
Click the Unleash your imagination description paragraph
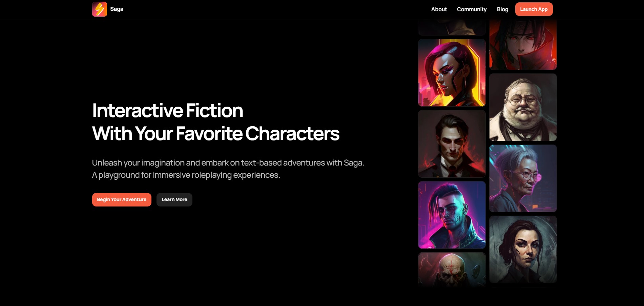tap(228, 169)
